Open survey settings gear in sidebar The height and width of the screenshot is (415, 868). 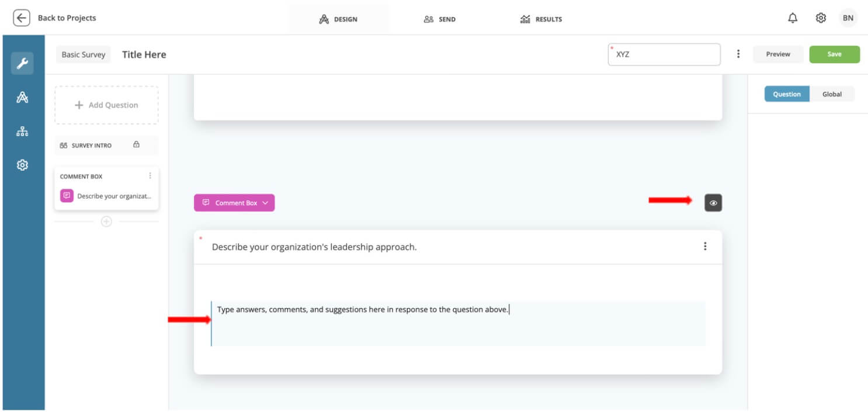pyautogui.click(x=22, y=165)
